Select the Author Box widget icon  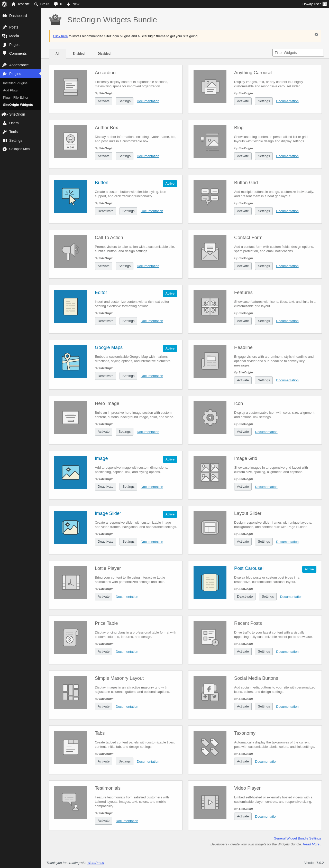[70, 141]
